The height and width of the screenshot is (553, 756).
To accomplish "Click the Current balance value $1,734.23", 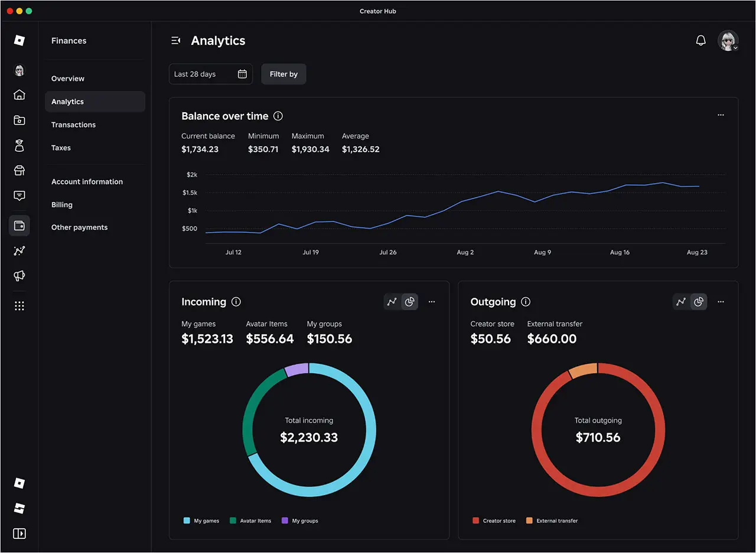I will 200,149.
